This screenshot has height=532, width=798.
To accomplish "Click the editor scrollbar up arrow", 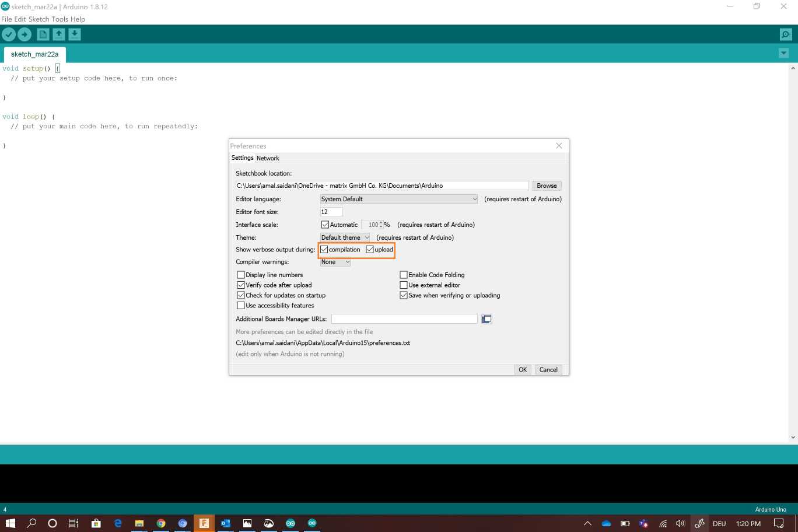I will pos(793,68).
